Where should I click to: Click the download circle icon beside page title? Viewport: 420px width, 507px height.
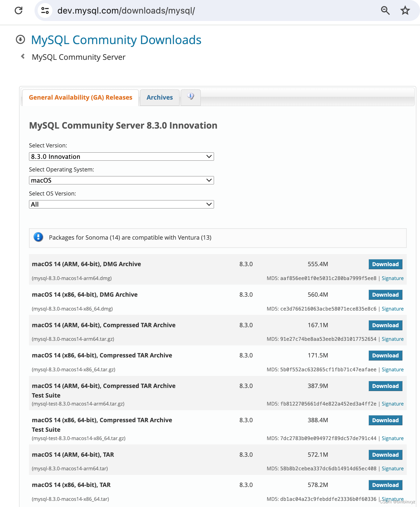coord(20,39)
